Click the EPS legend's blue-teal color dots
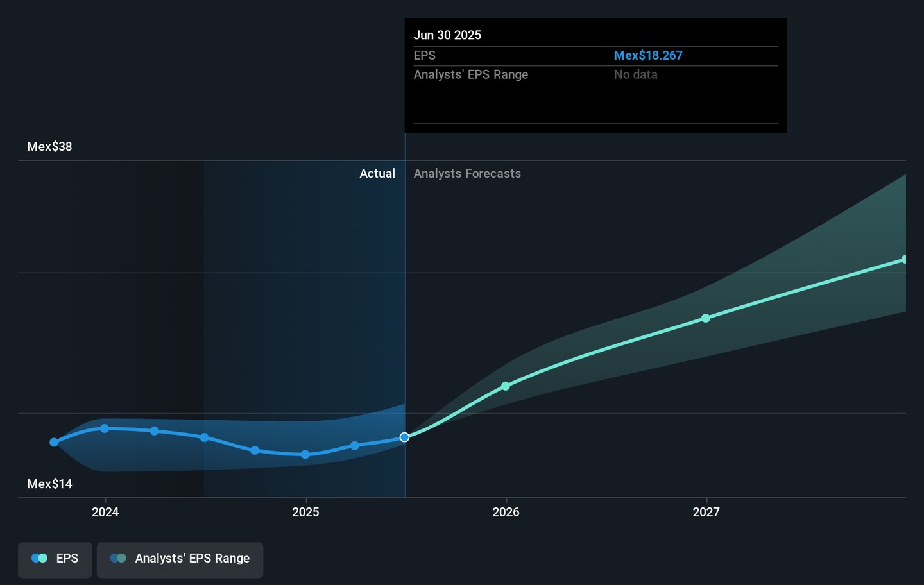 (x=39, y=559)
